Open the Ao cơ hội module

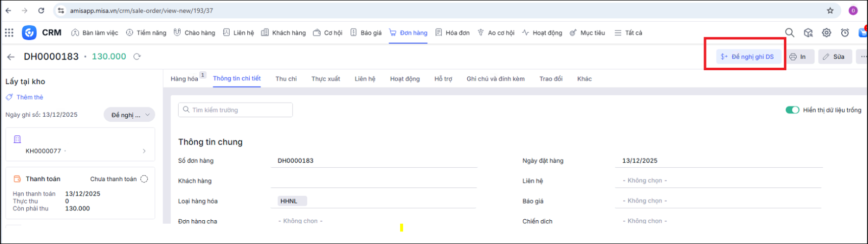496,33
